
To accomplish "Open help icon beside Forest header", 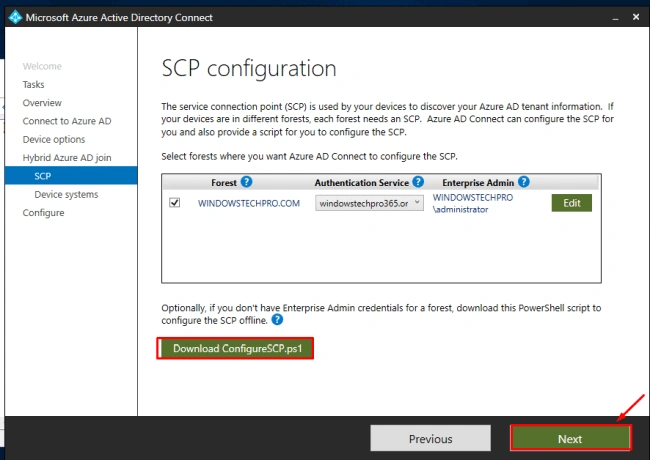I will click(247, 182).
